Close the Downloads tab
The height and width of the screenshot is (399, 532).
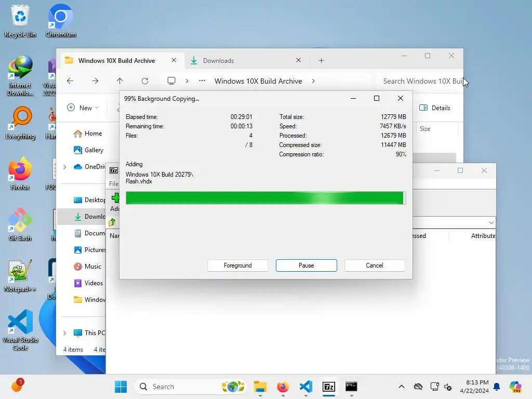(298, 60)
